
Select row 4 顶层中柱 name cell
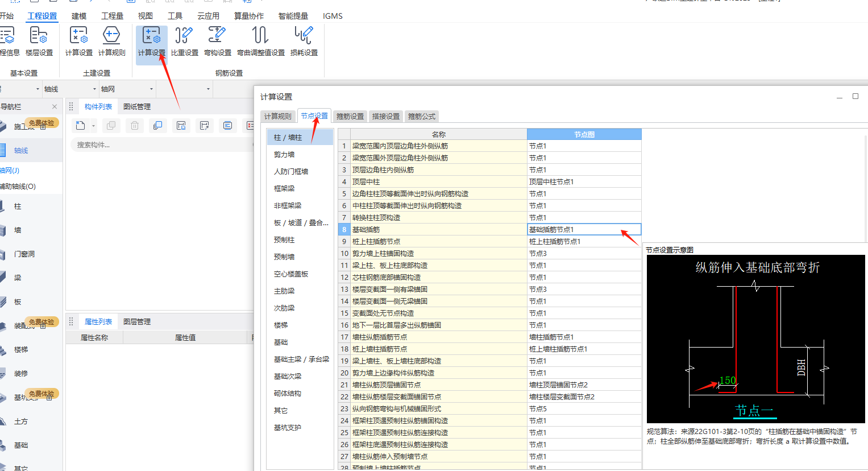coord(438,181)
